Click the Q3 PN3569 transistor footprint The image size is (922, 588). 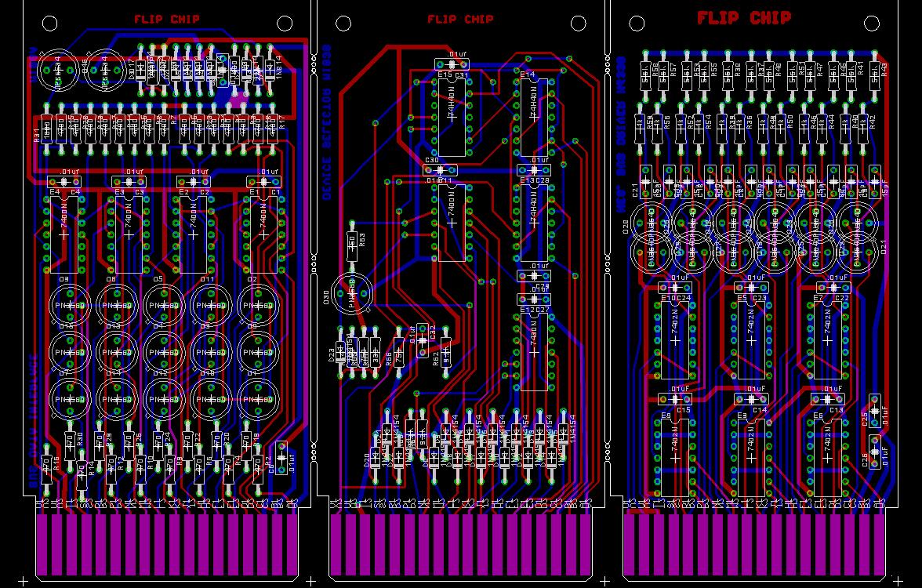69,305
